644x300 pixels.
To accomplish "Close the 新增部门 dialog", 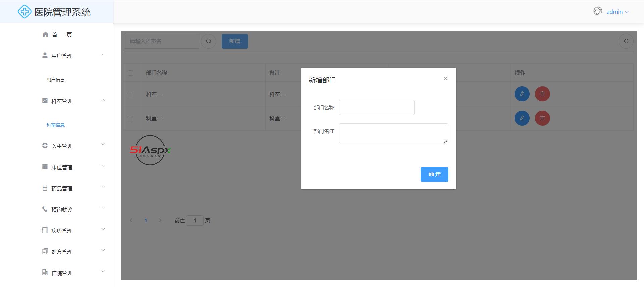I will [445, 79].
